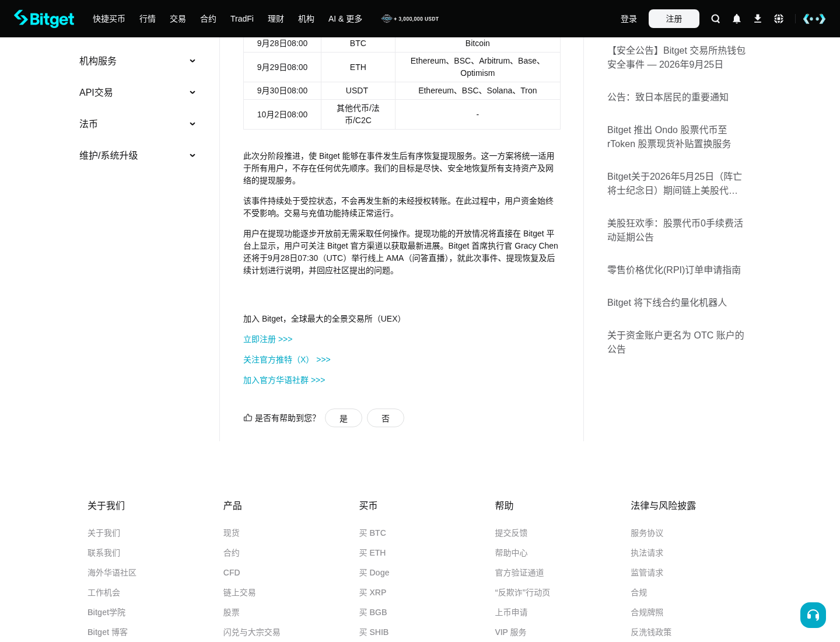The height and width of the screenshot is (642, 840).
Task: Click the Bitget logo
Action: pos(44,19)
